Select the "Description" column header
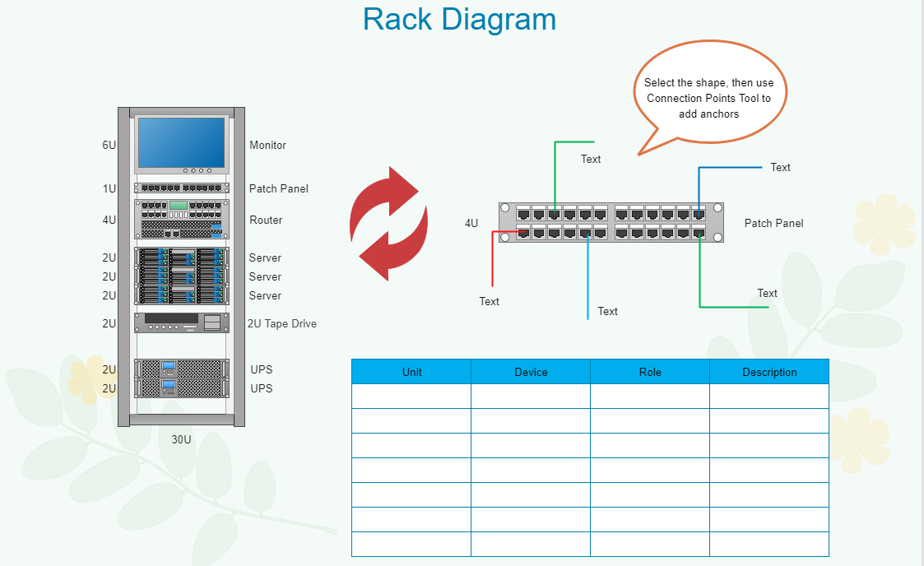The image size is (924, 566). click(769, 372)
